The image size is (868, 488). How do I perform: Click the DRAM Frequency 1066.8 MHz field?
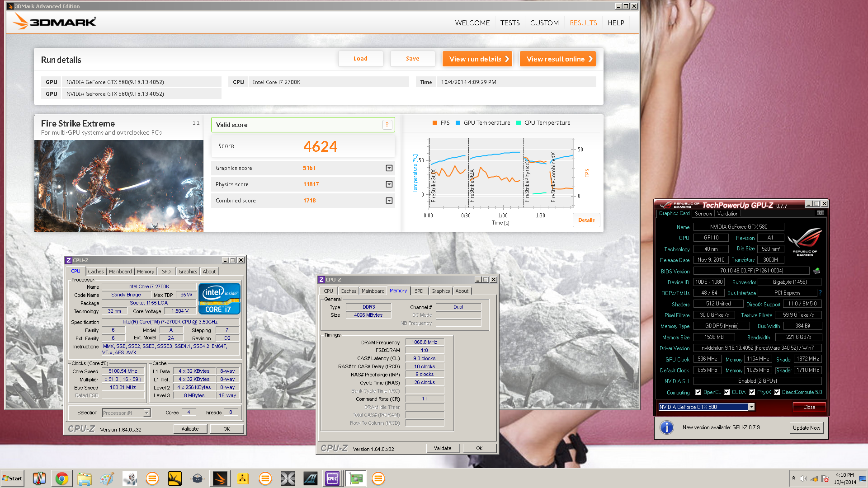point(424,342)
